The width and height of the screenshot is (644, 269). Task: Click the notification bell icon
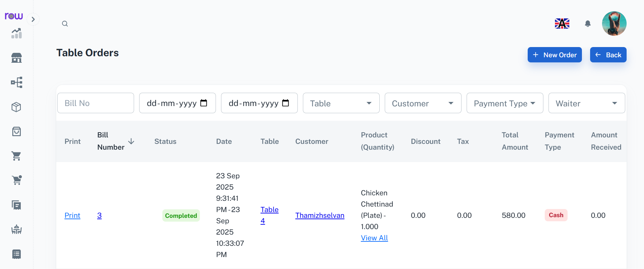point(587,24)
